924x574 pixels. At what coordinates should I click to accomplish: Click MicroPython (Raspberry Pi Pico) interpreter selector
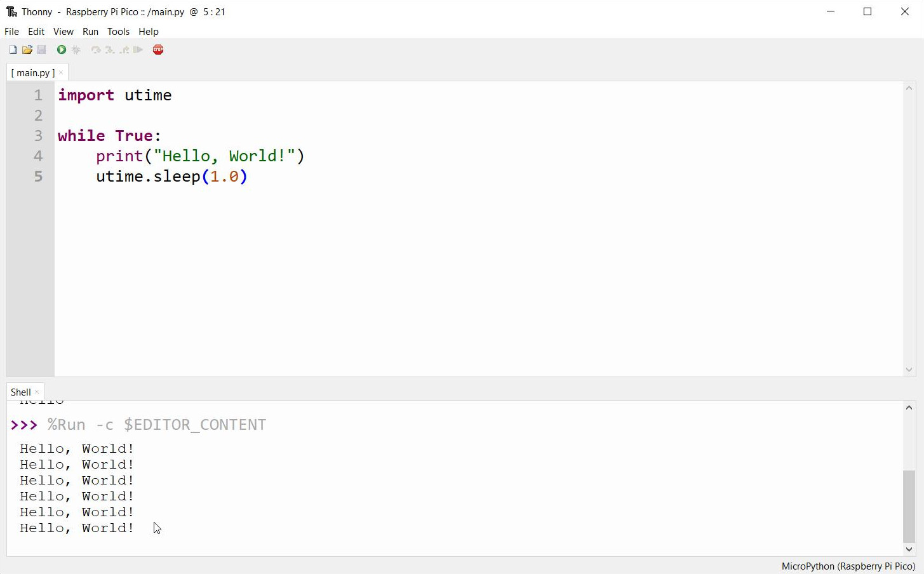[x=848, y=566]
